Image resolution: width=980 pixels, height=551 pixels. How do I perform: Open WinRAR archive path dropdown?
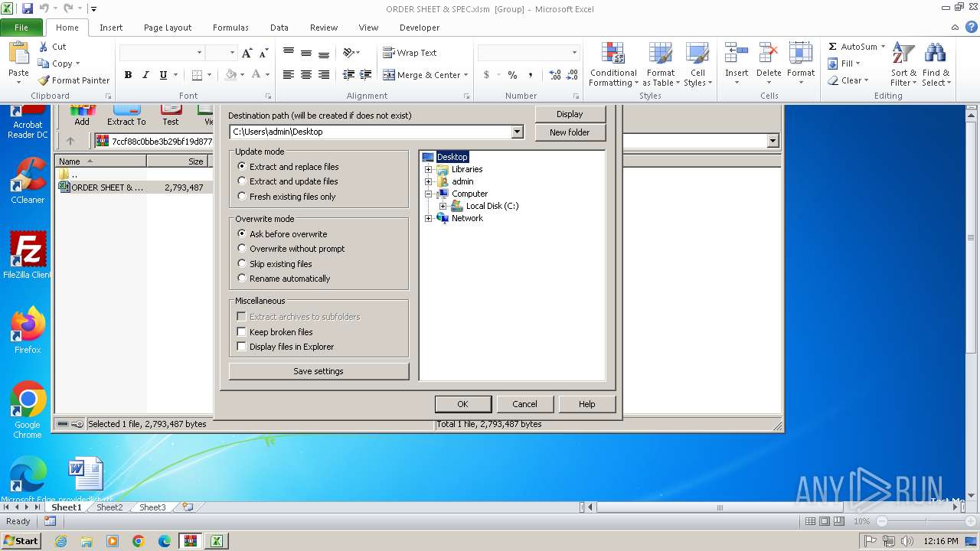point(773,141)
